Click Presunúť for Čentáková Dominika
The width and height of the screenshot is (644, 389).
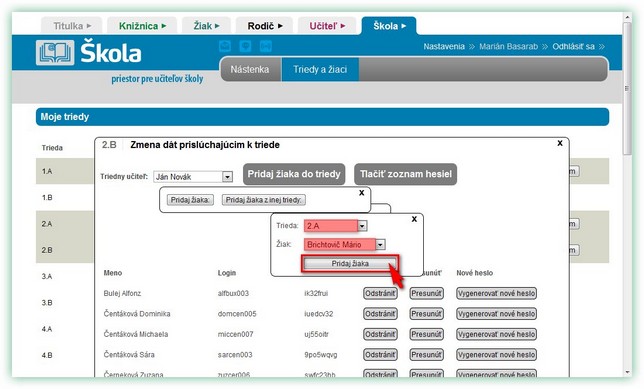tap(427, 314)
